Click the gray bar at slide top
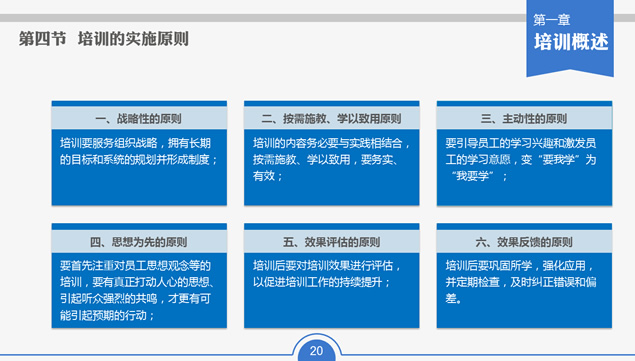The height and width of the screenshot is (361, 635). pos(263,18)
